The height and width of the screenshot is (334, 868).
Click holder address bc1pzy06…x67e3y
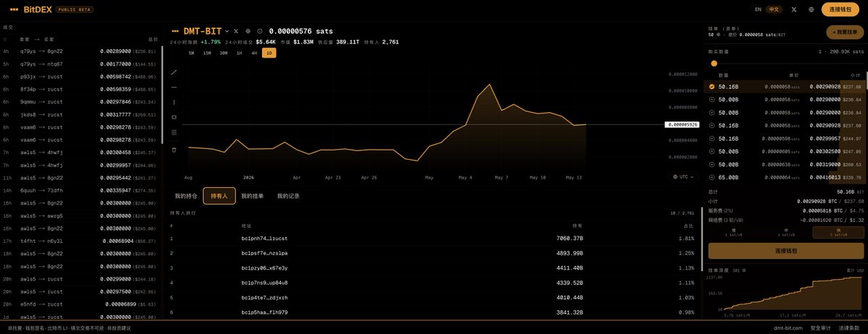(265, 268)
